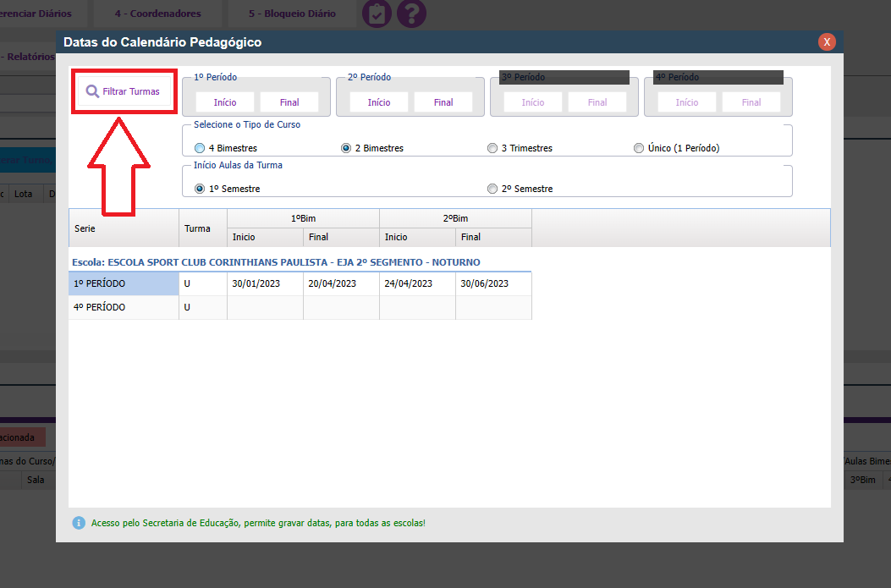
Task: Click the blue info icon at bottom
Action: coord(79,523)
